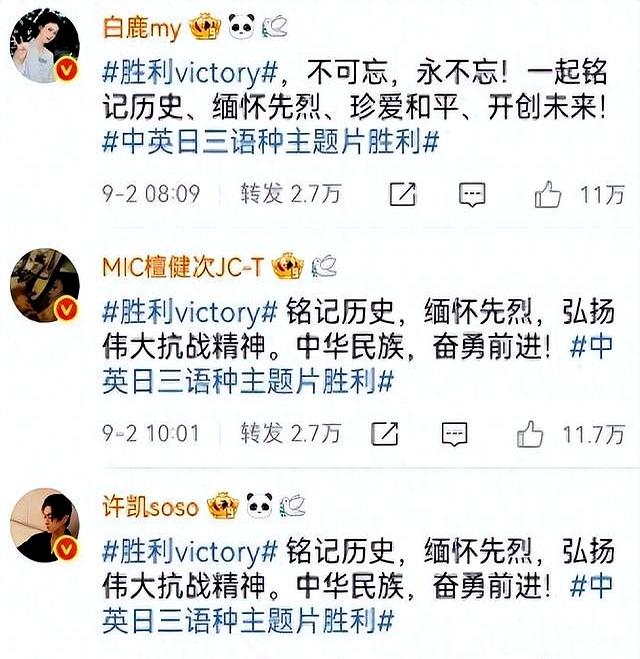Image resolution: width=640 pixels, height=659 pixels.
Task: Open #胜利victory# hashtag in 白鹿my's post
Action: [190, 73]
